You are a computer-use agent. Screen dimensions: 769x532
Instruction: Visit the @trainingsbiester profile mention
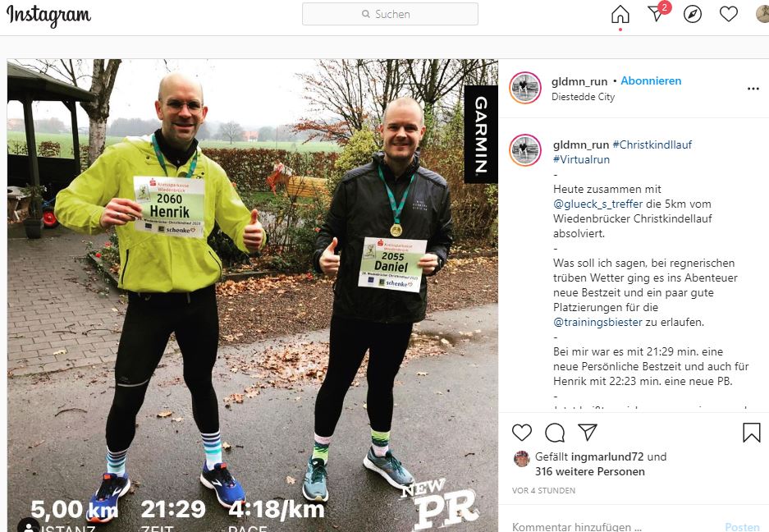pos(597,322)
